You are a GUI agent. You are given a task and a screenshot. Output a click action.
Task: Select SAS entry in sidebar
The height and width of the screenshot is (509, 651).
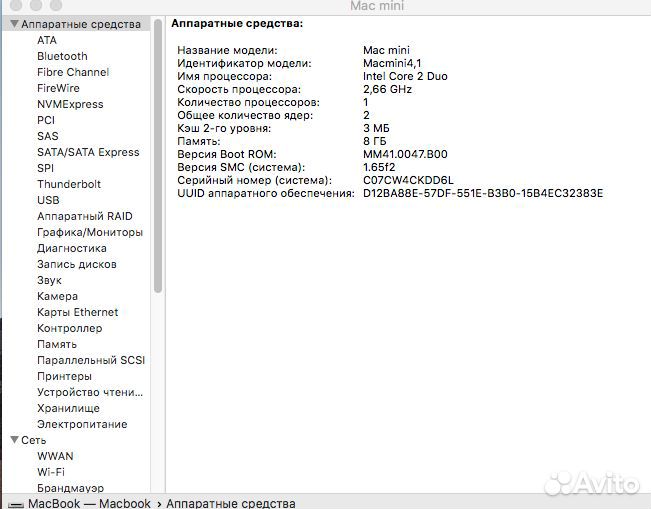pyautogui.click(x=48, y=136)
